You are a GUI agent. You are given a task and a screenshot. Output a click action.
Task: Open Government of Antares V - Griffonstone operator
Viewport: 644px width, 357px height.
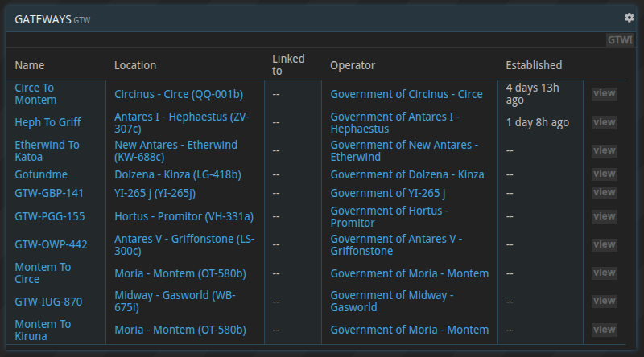pyautogui.click(x=396, y=244)
